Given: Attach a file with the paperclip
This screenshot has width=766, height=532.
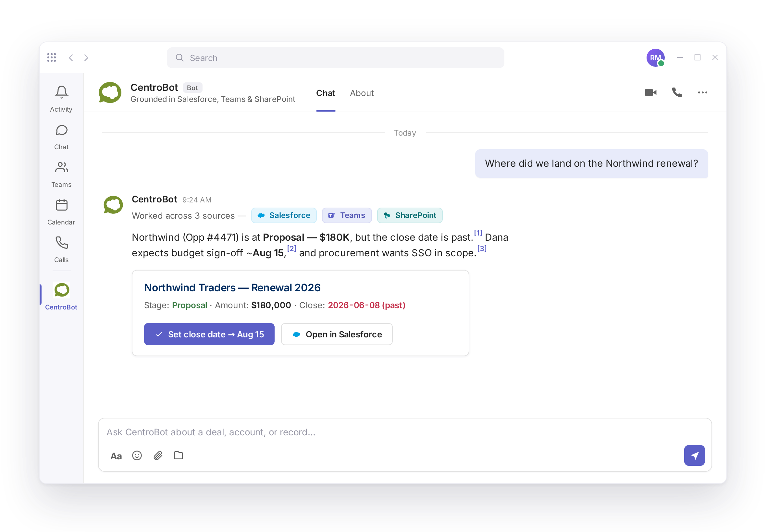Looking at the screenshot, I should (158, 455).
